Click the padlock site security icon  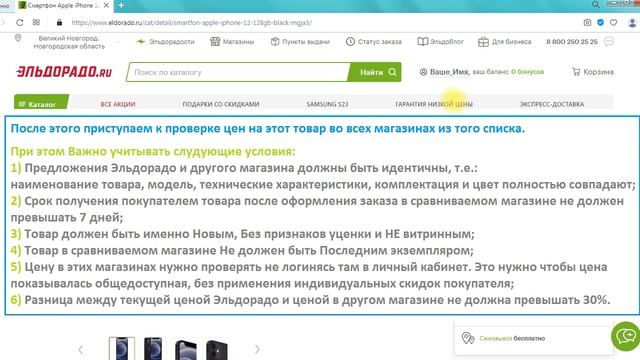click(59, 22)
